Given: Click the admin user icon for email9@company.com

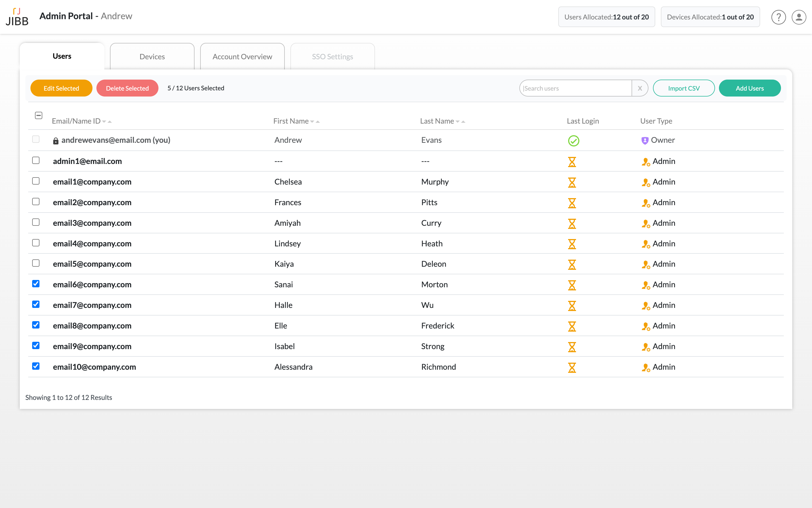Looking at the screenshot, I should [x=646, y=347].
